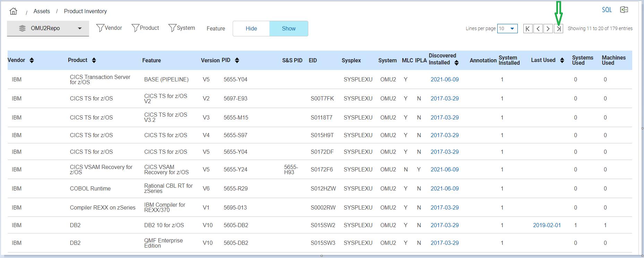Open the System filter

point(182,28)
